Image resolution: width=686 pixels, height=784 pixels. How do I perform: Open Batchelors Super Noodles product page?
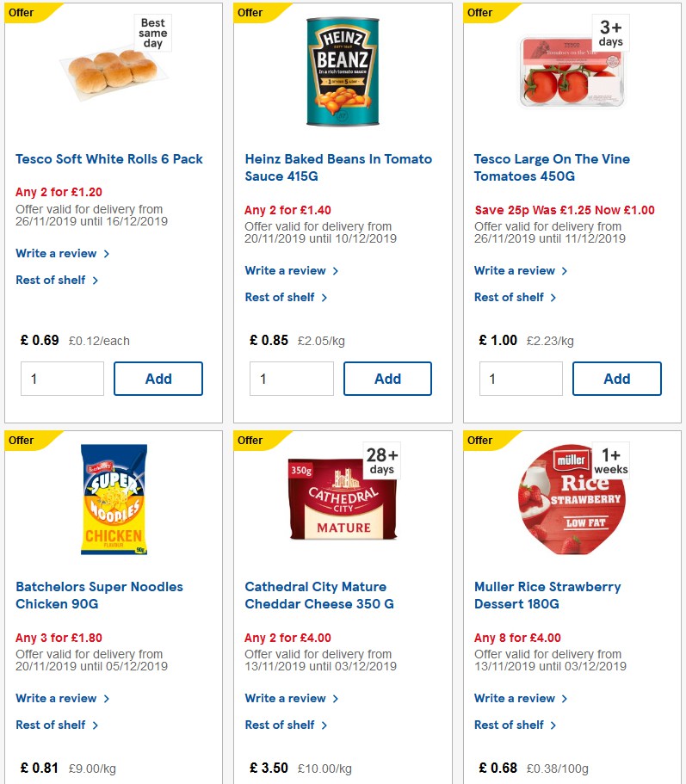99,596
